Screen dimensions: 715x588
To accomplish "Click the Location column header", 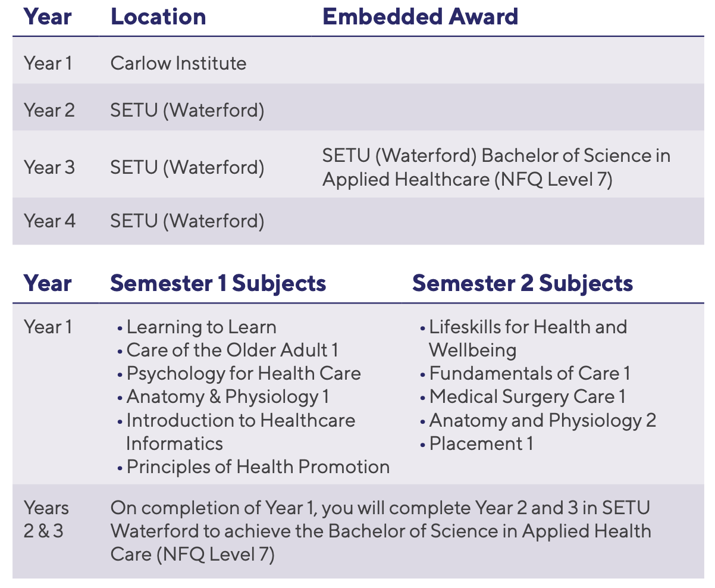I will click(x=158, y=17).
